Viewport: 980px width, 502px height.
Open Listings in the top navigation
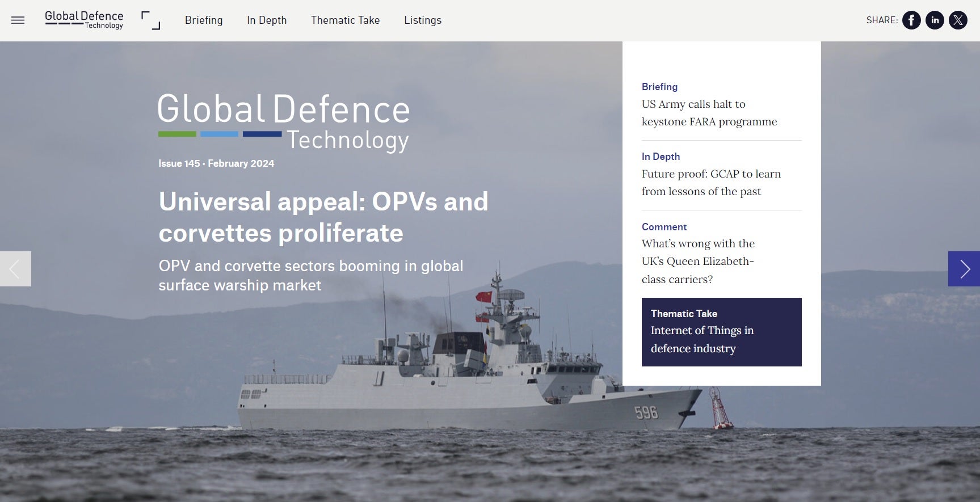pyautogui.click(x=423, y=20)
